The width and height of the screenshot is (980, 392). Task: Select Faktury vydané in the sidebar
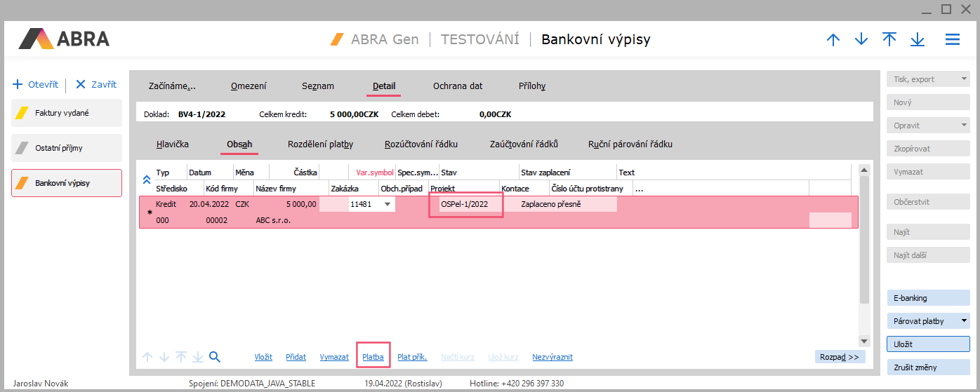point(66,113)
